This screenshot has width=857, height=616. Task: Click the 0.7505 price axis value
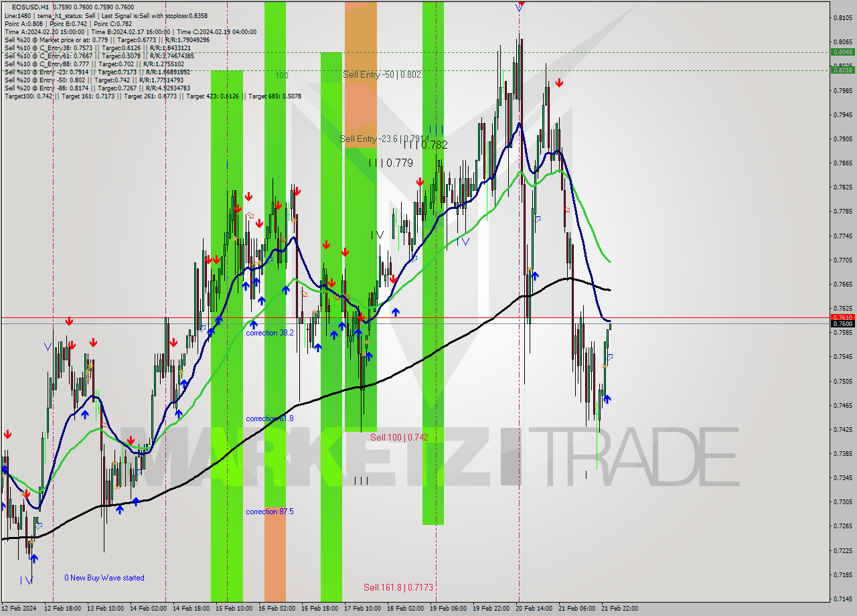(842, 381)
